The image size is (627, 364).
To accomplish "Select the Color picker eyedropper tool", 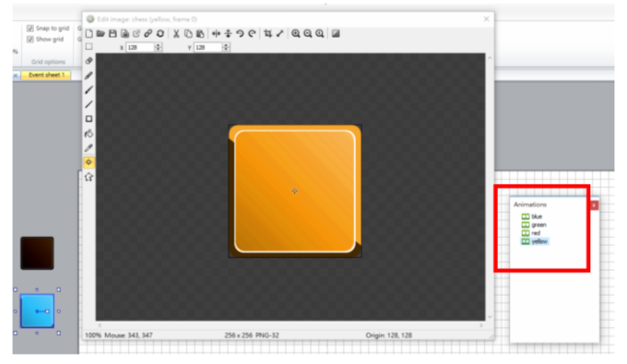I will 89,147.
